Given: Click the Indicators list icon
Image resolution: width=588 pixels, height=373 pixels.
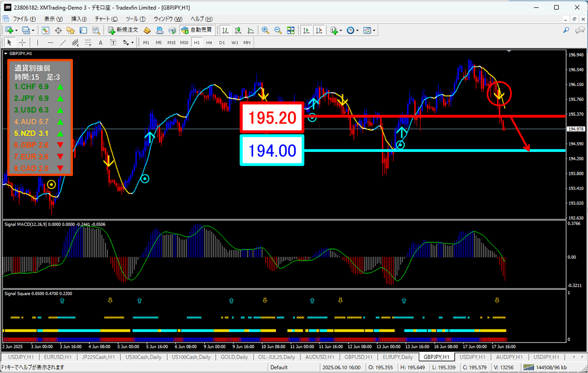Looking at the screenshot, I should coord(334,30).
